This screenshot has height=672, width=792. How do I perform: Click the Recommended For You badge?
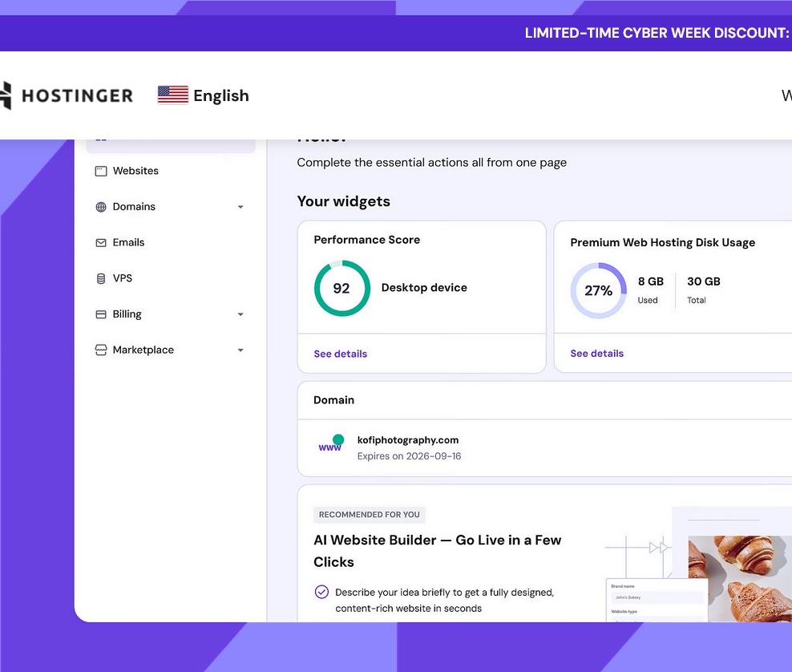point(370,514)
